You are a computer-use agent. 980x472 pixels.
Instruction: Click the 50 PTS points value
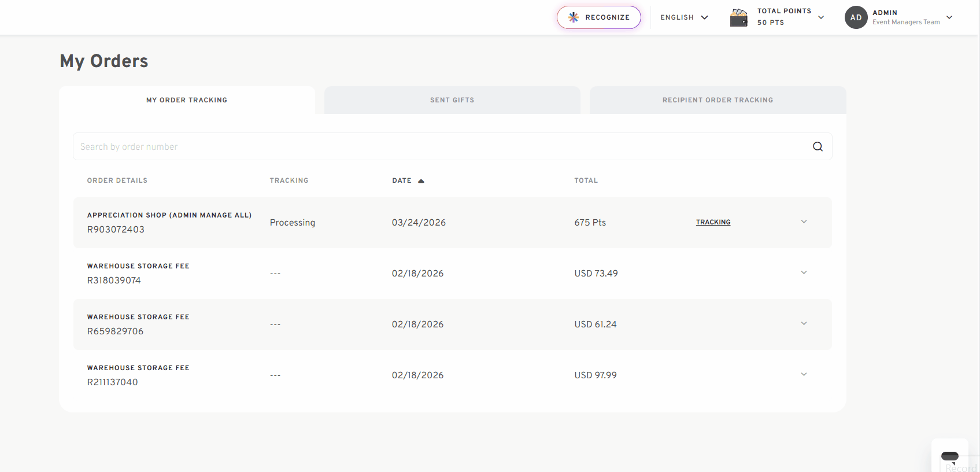[x=771, y=23]
